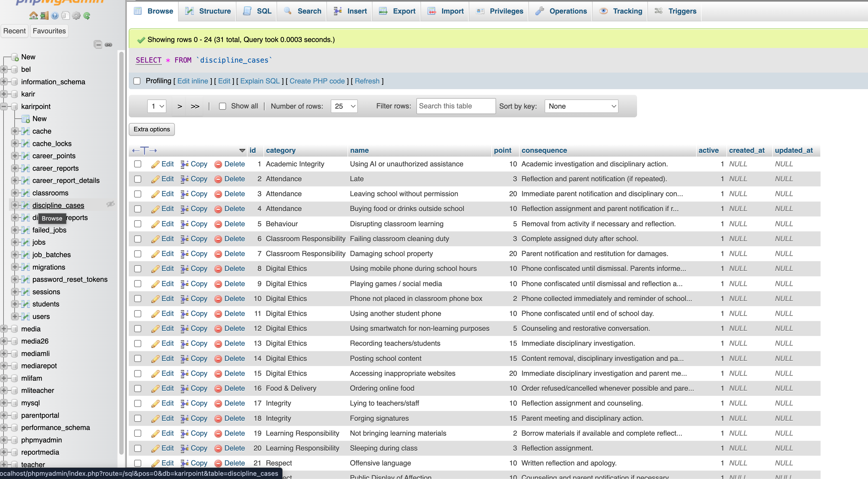Click the cache table icon in tree
Viewport: 868px width, 479px height.
point(25,131)
